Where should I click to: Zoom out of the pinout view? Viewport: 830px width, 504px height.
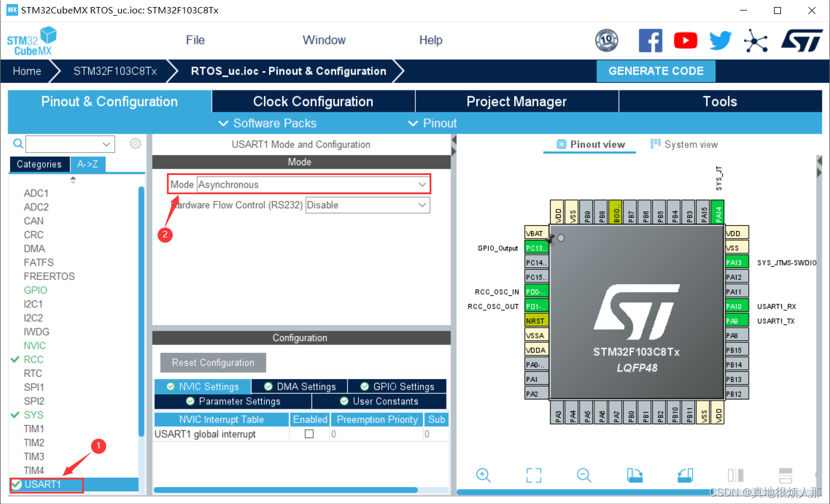[584, 475]
